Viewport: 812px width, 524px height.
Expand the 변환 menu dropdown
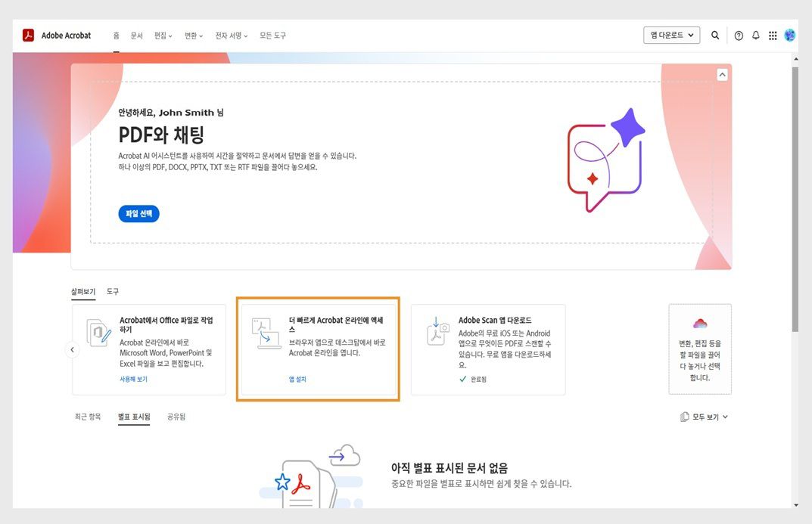[x=193, y=35]
